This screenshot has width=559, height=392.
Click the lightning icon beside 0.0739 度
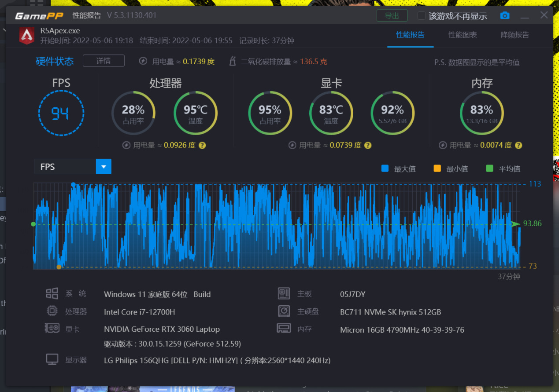click(292, 145)
